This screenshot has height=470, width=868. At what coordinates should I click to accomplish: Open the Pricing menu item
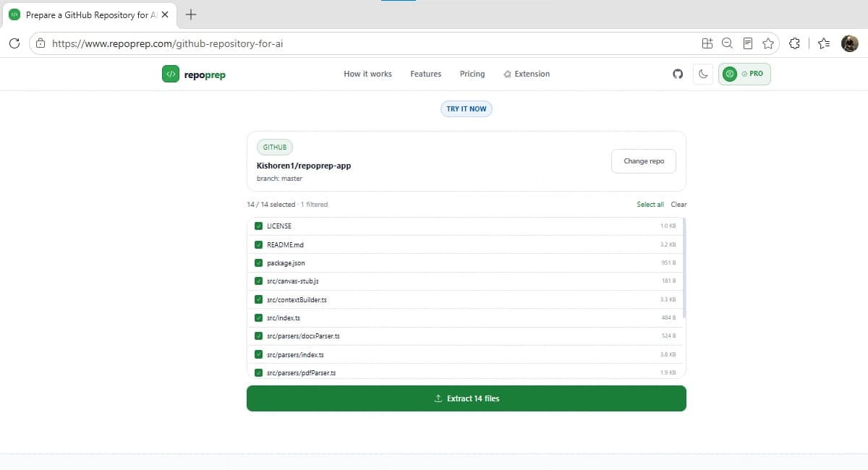pos(472,74)
